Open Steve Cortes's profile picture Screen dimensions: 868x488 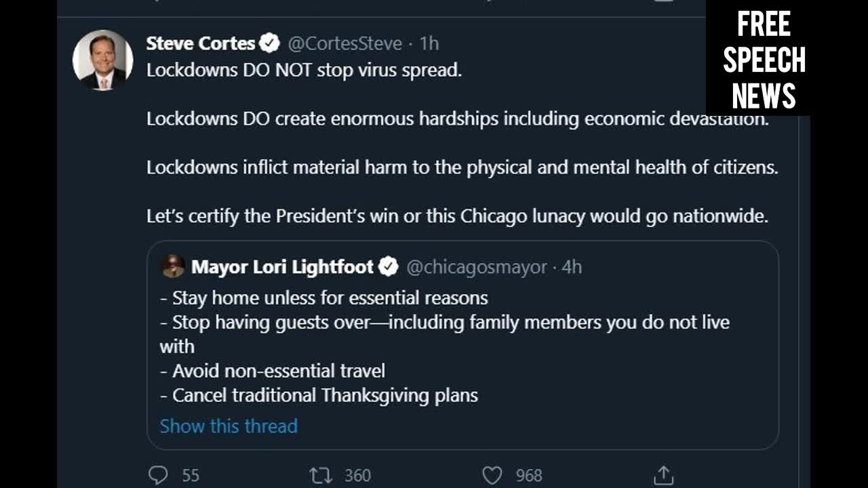[102, 60]
